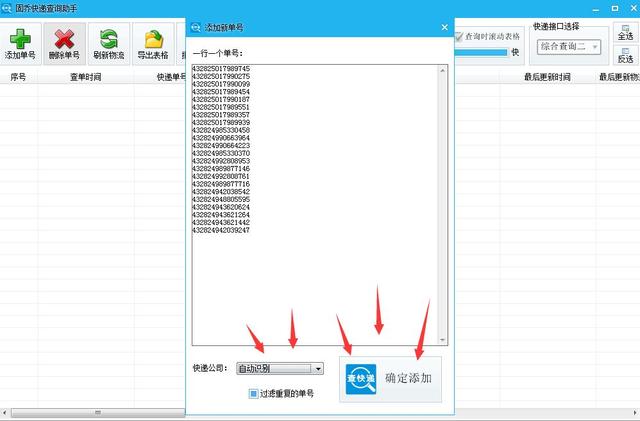Click tracking number 432825017989551
This screenshot has height=421, width=640.
point(221,107)
